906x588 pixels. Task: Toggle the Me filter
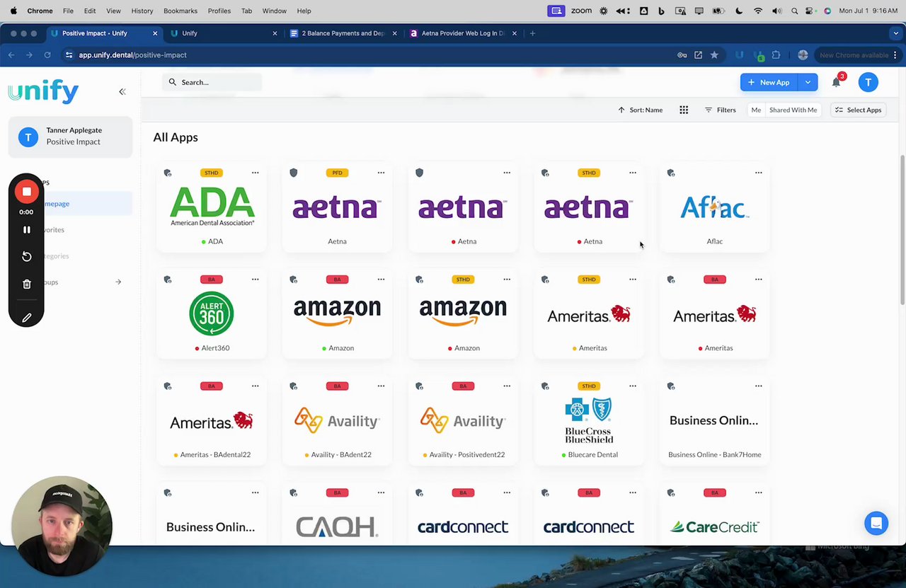[x=756, y=110]
